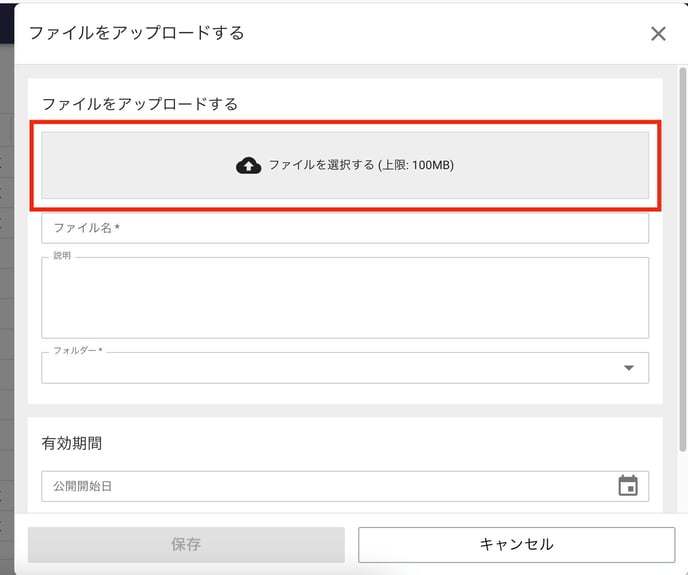Screen dimensions: 688x575
Task: Close the upload dialog with the X icon
Action: point(658,33)
